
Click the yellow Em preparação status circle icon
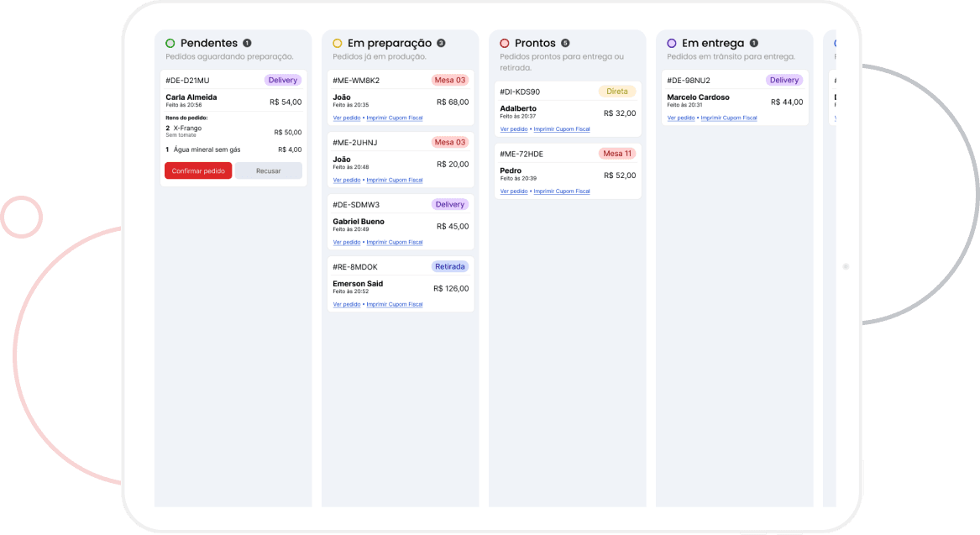pyautogui.click(x=338, y=43)
